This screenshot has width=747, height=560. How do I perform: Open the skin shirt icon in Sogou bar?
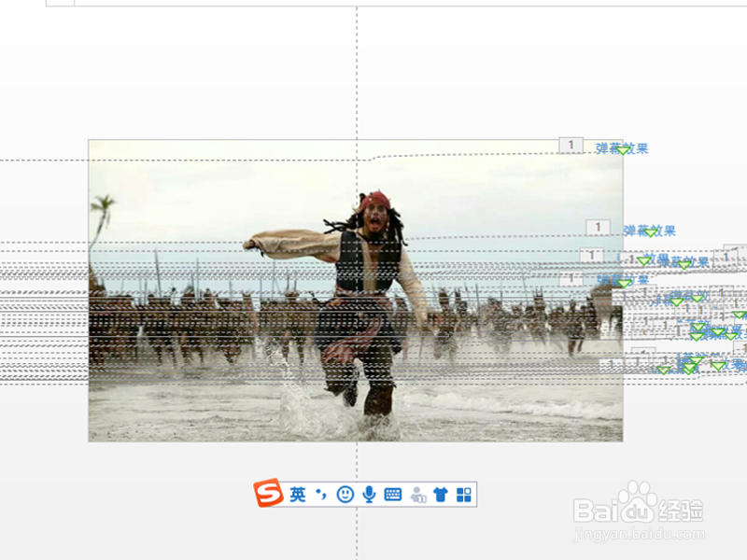click(441, 495)
